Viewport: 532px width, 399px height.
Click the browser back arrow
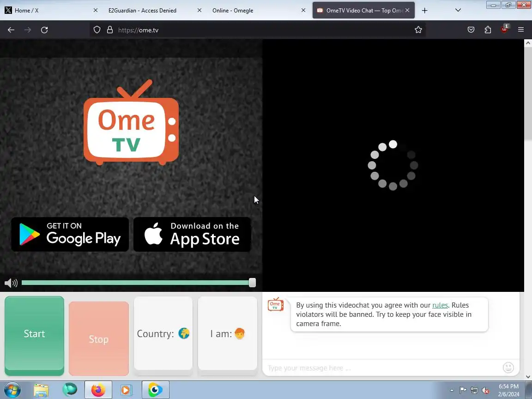point(11,30)
